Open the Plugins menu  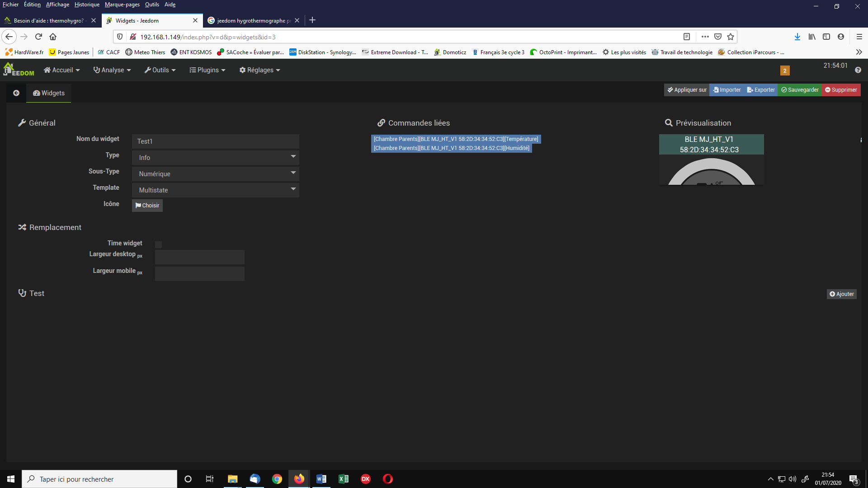coord(207,70)
